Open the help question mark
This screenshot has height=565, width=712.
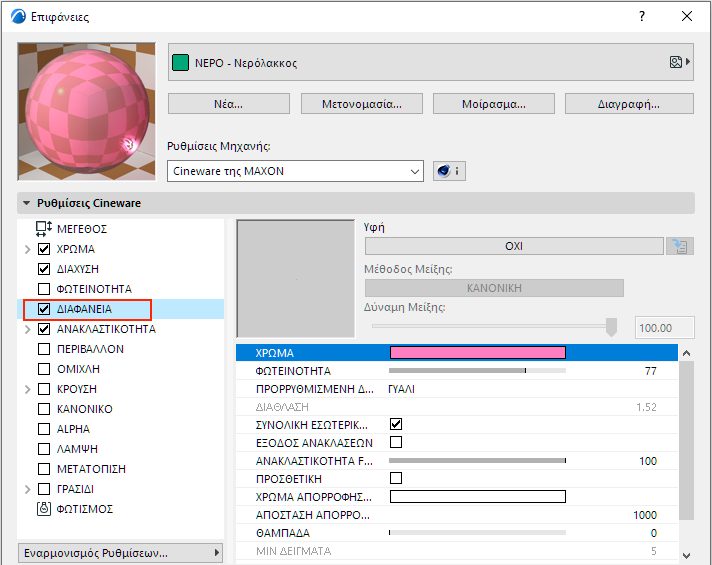(642, 16)
